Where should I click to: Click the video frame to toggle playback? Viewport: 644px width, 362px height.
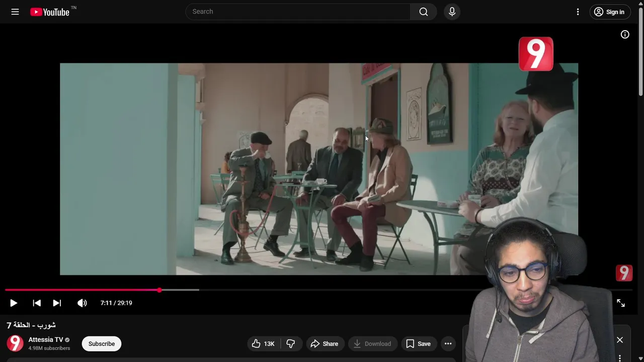319,169
